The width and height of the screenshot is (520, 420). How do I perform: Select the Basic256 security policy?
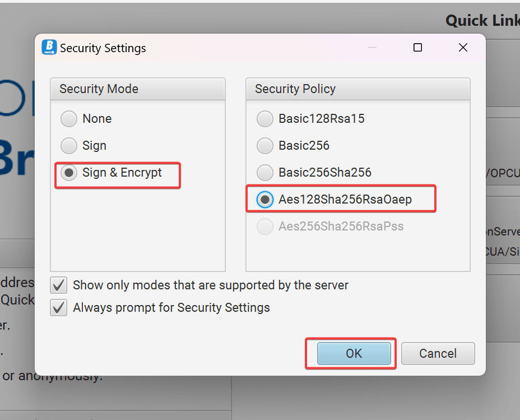coord(264,146)
